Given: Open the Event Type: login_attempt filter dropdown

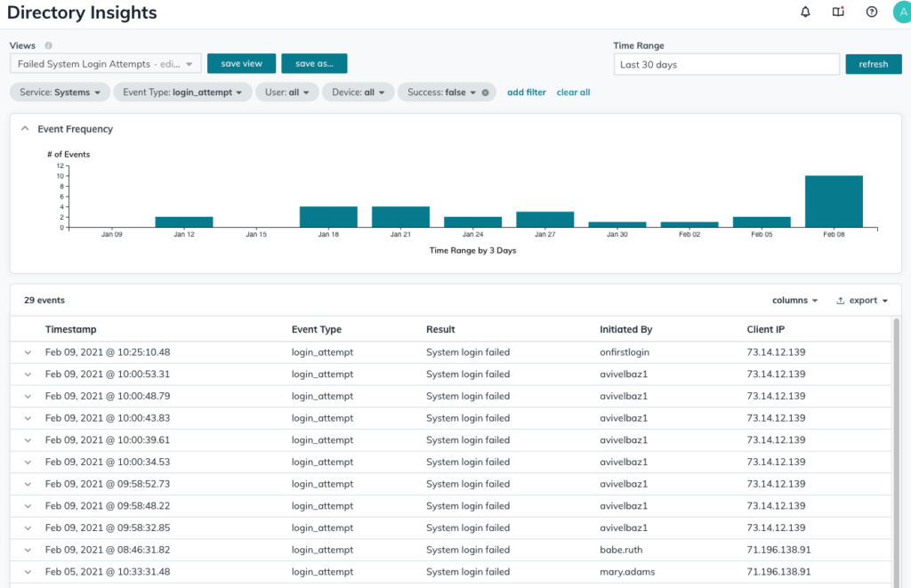Looking at the screenshot, I should pos(182,92).
